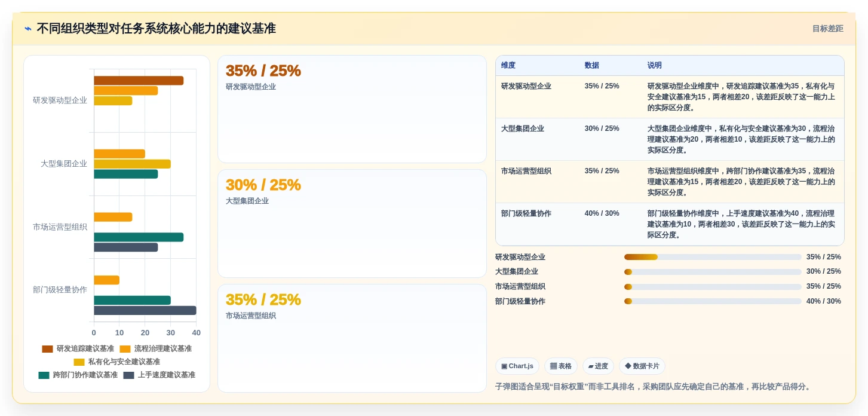
Task: Select the 数据卡片 tag chip
Action: (x=642, y=366)
